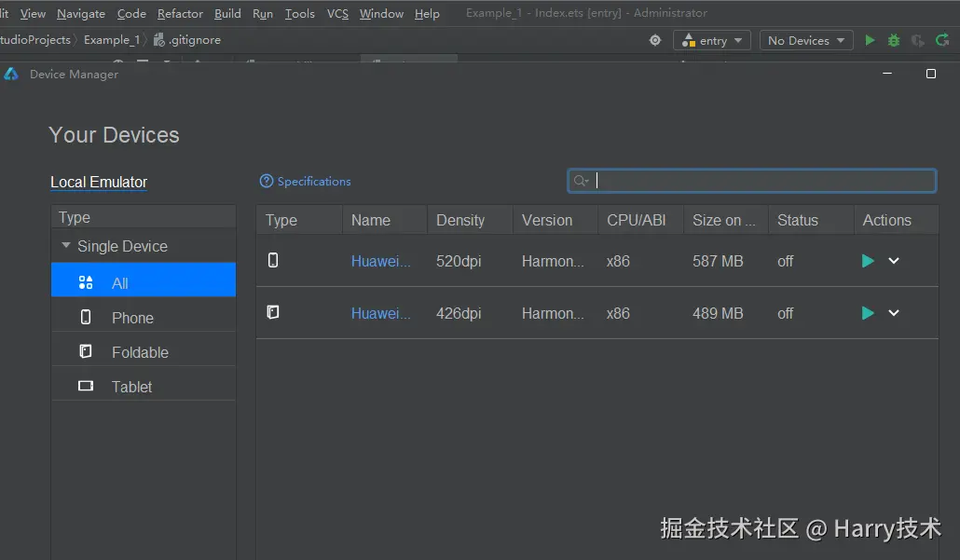This screenshot has width=960, height=560.
Task: Sort by the Size on disk column header
Action: [x=726, y=220]
